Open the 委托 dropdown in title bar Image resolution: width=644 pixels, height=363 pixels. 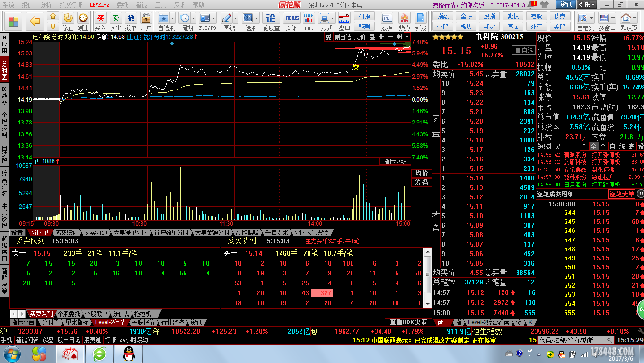click(586, 4)
